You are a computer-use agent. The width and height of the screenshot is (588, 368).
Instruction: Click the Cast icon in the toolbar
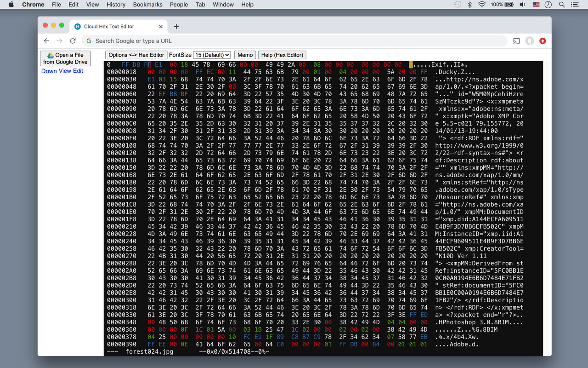coord(516,41)
